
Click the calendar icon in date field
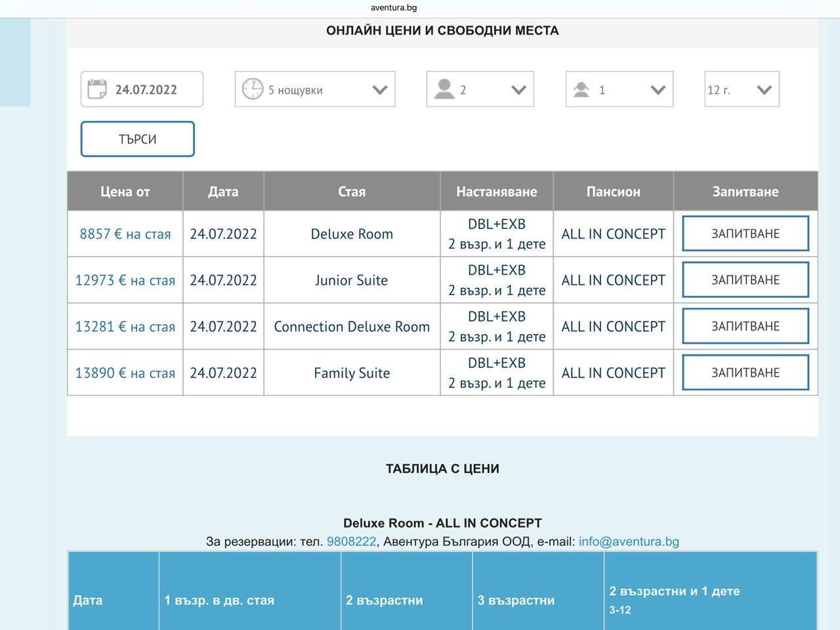97,89
